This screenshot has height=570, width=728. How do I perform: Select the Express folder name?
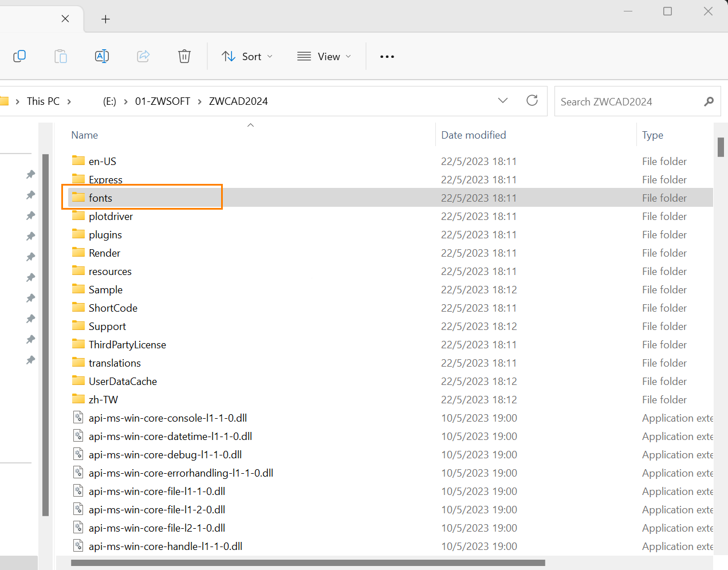point(105,179)
